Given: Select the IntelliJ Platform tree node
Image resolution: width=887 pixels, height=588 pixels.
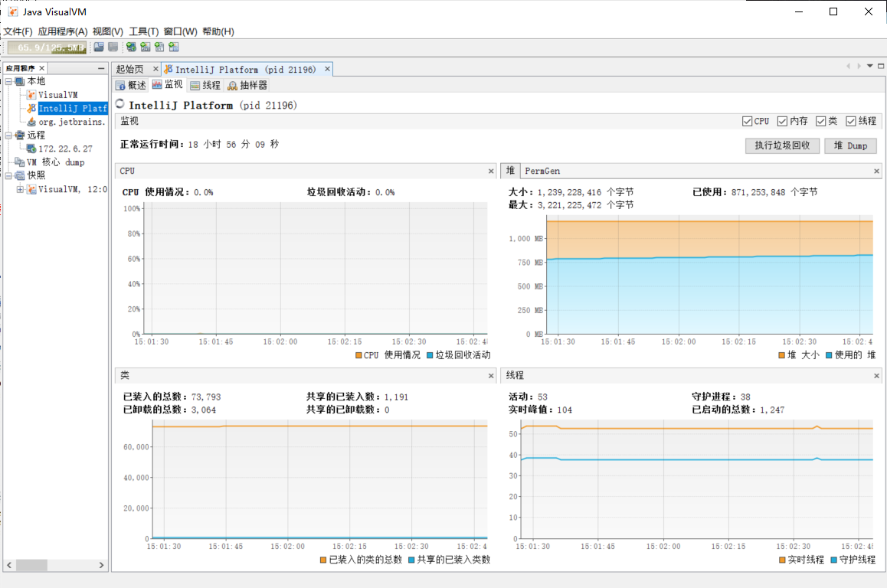Looking at the screenshot, I should pyautogui.click(x=73, y=108).
